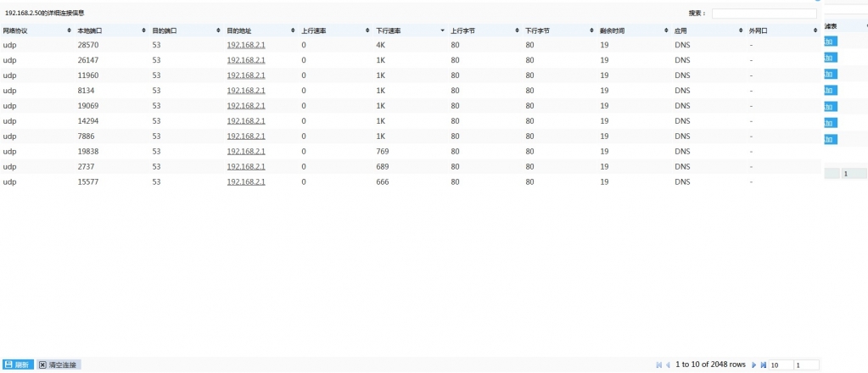This screenshot has height=373, width=868.
Task: Open 192.168.2.1 link in port 19069 row
Action: point(246,106)
